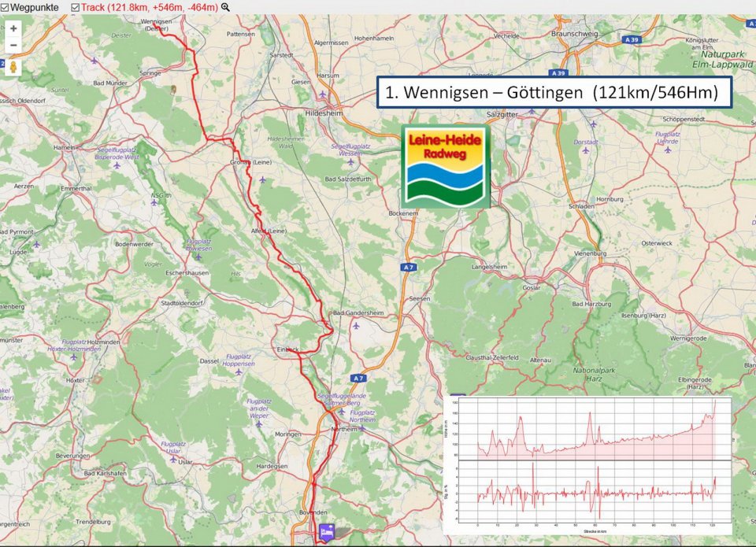The image size is (756, 547).
Task: Click the Salzgitter map label
Action: pyautogui.click(x=502, y=114)
